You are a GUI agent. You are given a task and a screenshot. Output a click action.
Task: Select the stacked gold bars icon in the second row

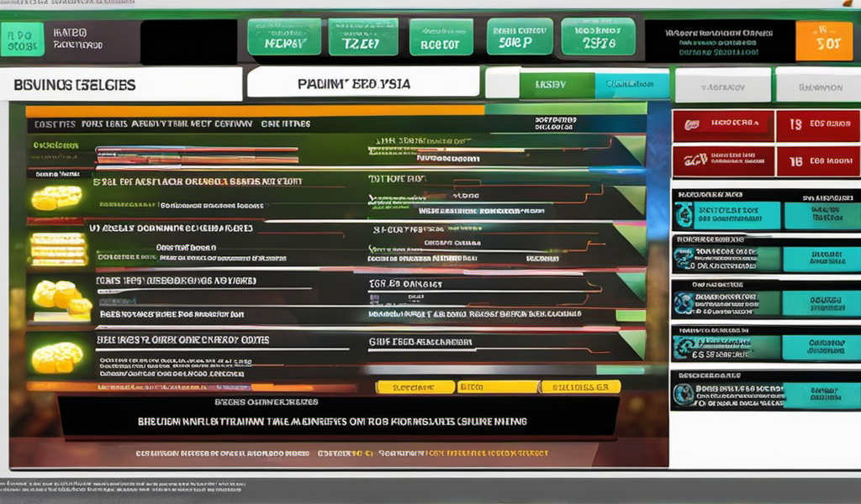[x=58, y=249]
